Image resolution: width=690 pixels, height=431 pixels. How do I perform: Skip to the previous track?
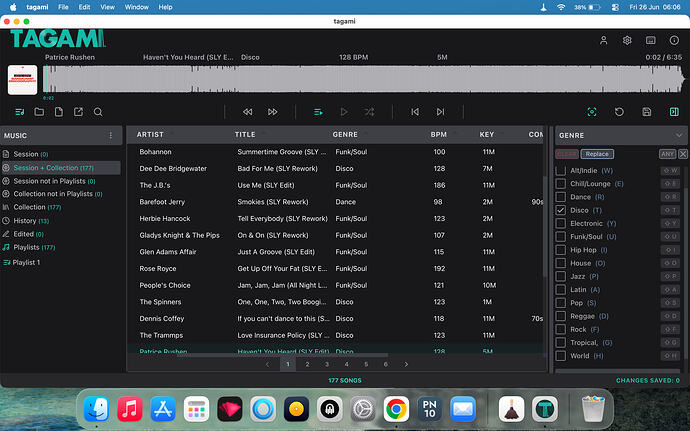click(x=415, y=112)
